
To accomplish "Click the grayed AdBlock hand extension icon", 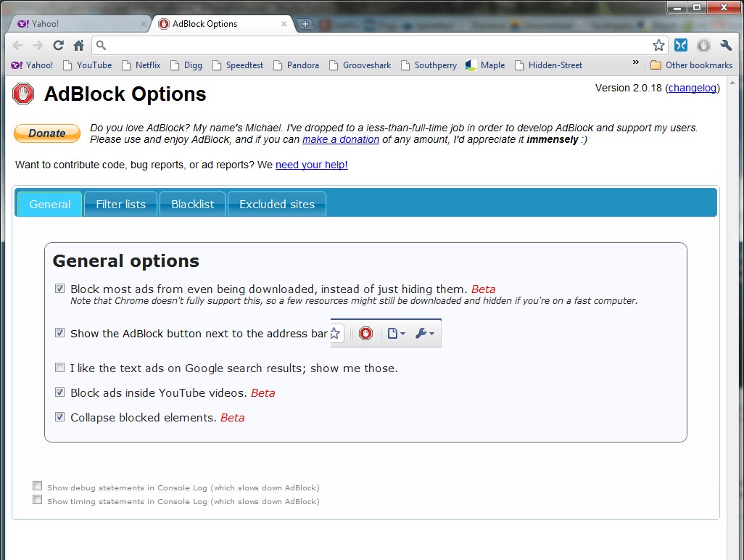I will pos(703,45).
